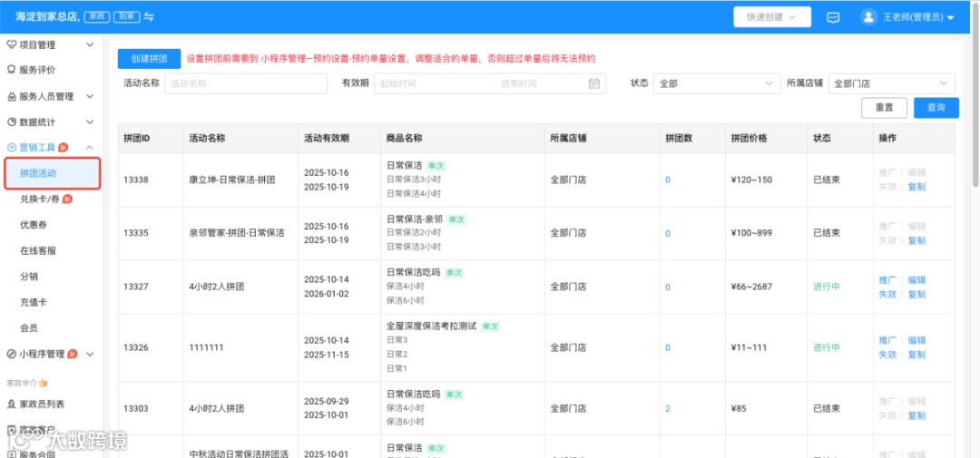Click 进行中 status of 13326

tap(827, 347)
